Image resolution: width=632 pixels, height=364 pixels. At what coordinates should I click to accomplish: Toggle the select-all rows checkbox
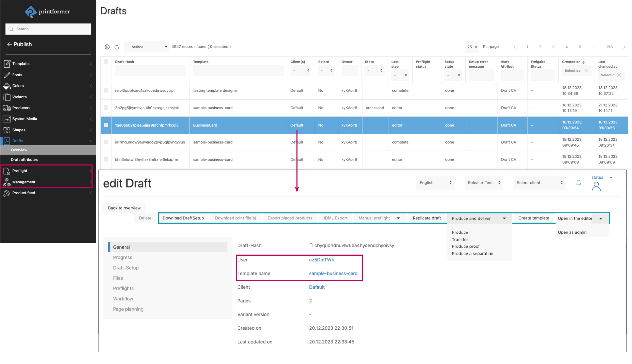(106, 61)
